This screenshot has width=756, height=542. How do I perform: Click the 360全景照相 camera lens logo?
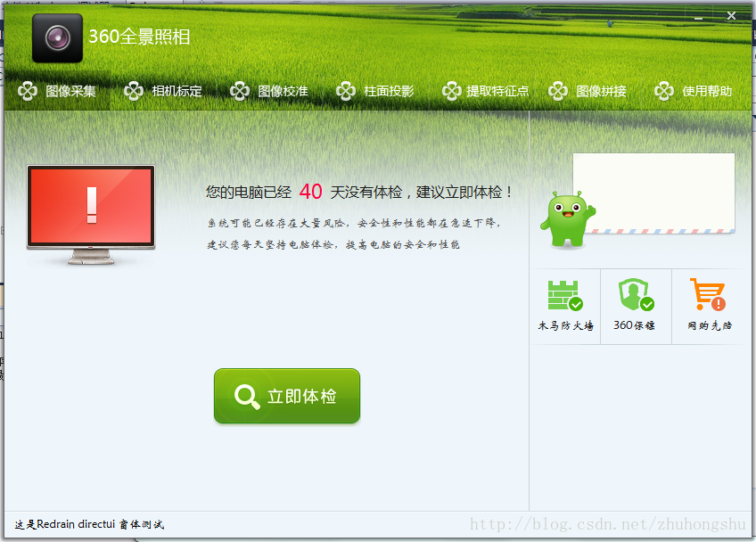coord(57,38)
